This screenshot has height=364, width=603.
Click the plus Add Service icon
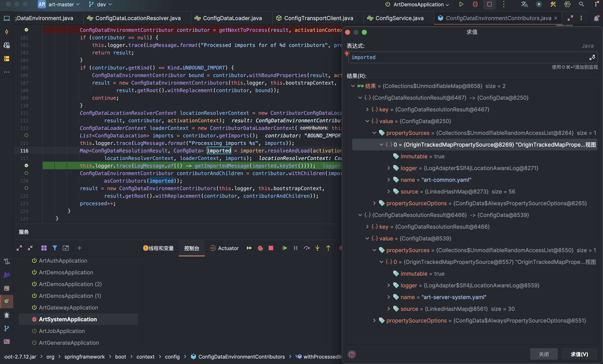pos(80,248)
